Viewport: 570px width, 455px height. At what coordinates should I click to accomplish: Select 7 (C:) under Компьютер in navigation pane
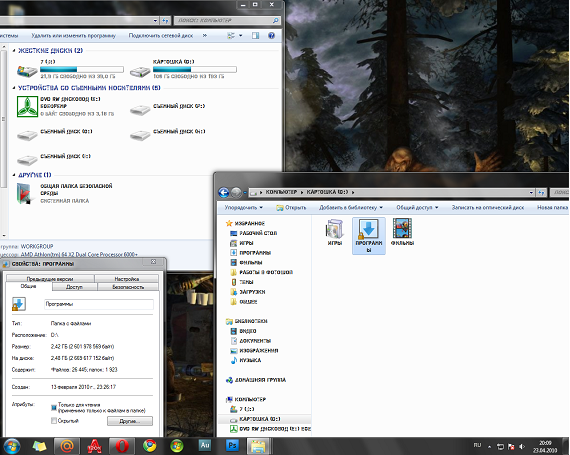coord(246,409)
